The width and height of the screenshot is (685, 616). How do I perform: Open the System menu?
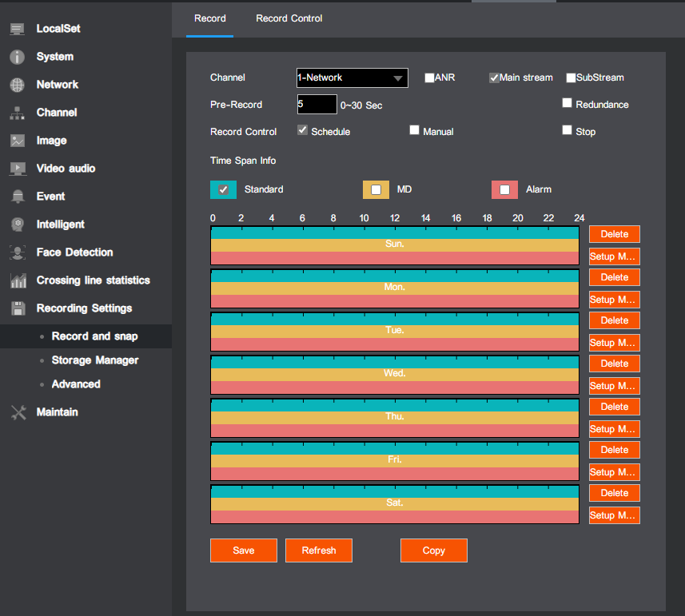55,57
